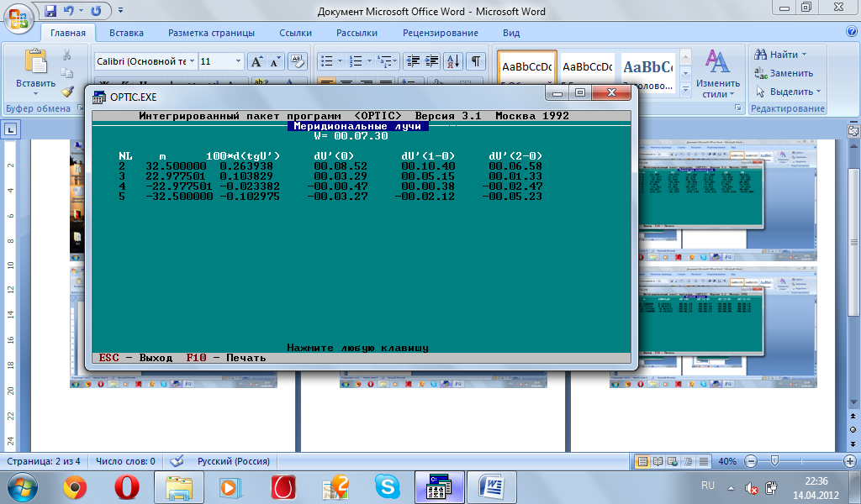
Task: Click the Paste clipboard icon
Action: 35,61
